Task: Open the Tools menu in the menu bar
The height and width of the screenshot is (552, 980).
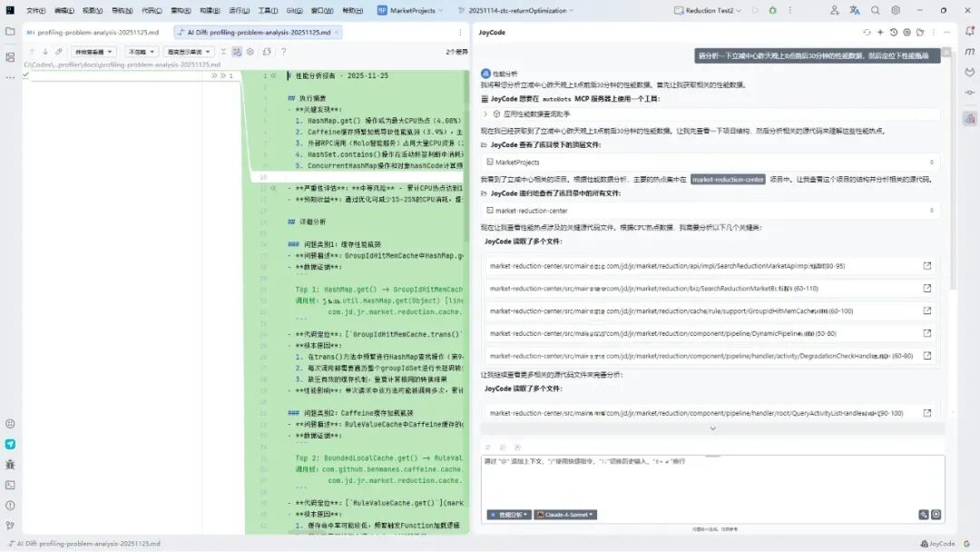Action: (268, 11)
